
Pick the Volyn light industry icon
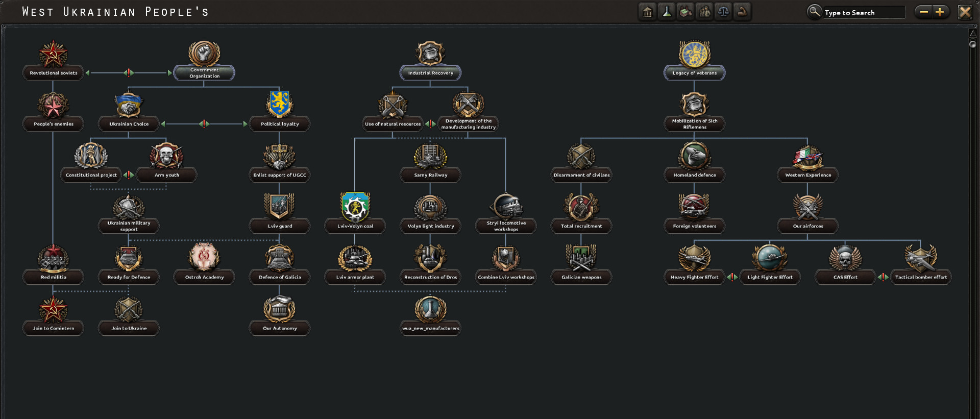430,207
